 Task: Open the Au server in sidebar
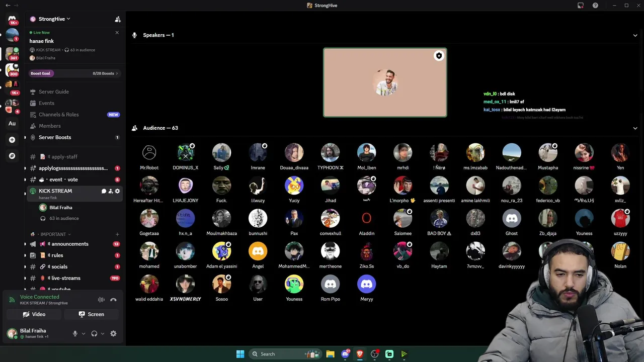pos(12,124)
